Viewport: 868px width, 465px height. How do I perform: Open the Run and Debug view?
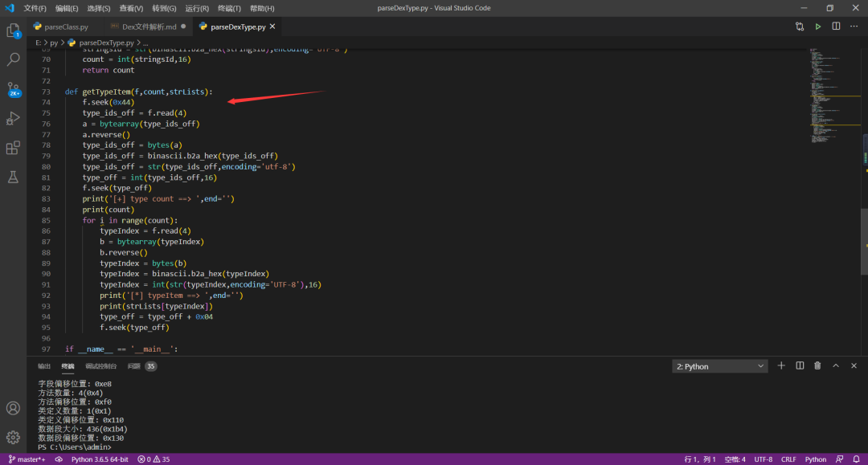(x=13, y=118)
